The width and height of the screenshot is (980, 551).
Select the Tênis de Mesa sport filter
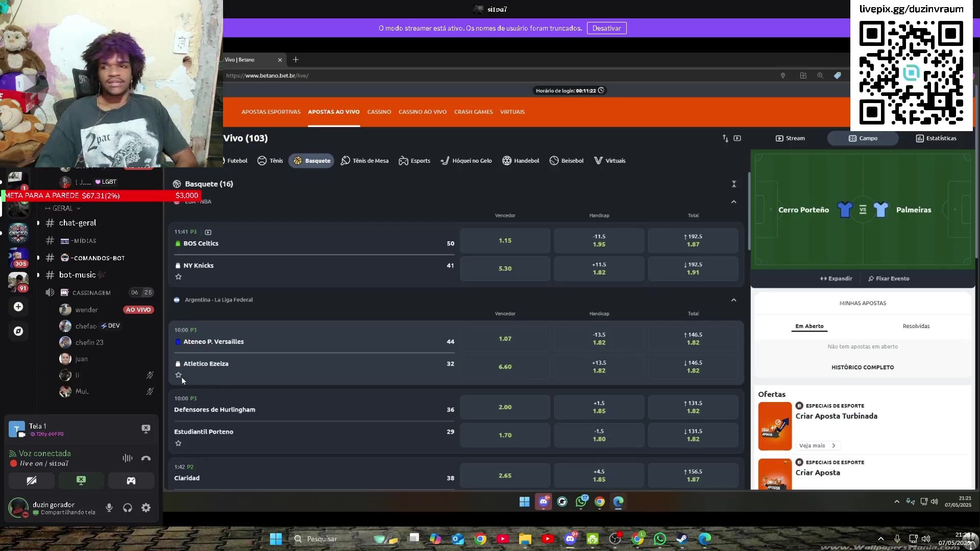tap(364, 161)
